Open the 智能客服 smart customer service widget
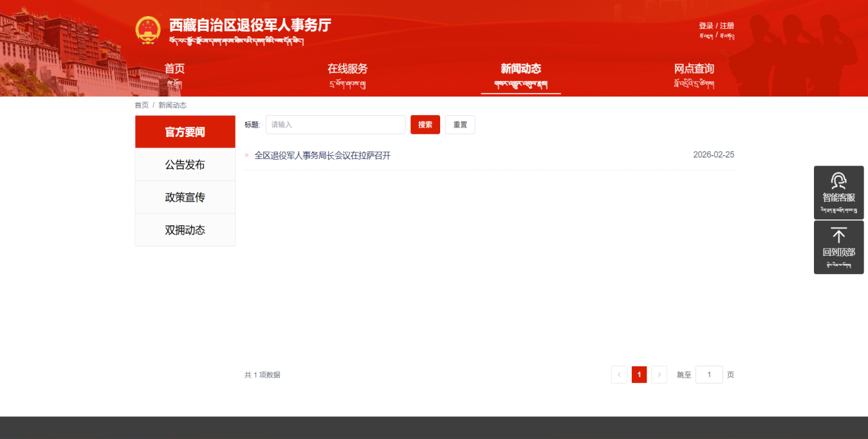The height and width of the screenshot is (439, 868). coord(838,192)
